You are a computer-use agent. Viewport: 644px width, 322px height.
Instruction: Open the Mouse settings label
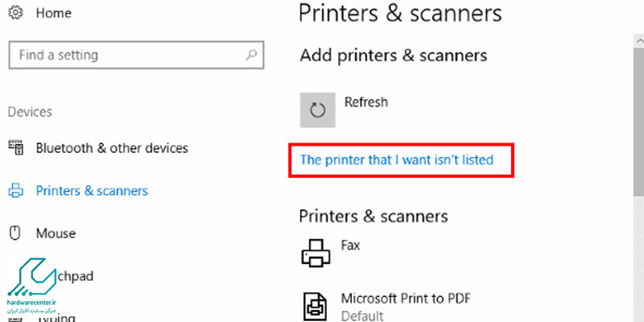click(56, 233)
